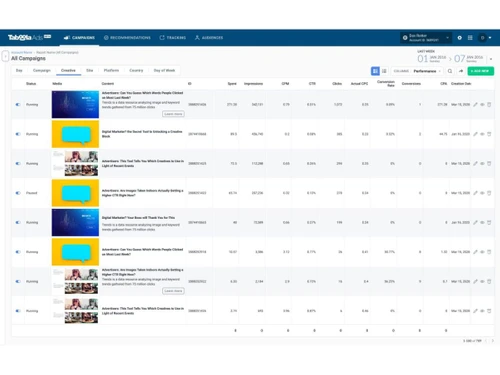Screen dimensions: 500x375
Task: Open account settings gear icon
Action: pyautogui.click(x=459, y=38)
